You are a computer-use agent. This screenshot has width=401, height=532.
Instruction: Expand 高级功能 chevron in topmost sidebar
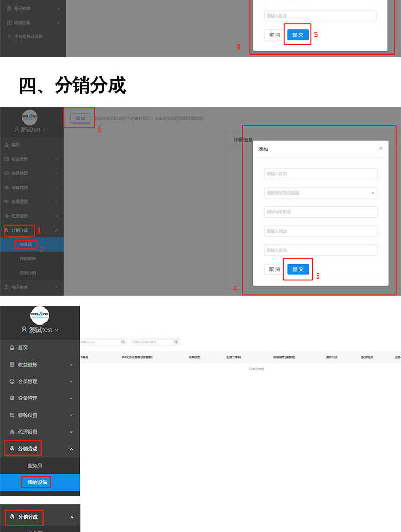[58, 23]
